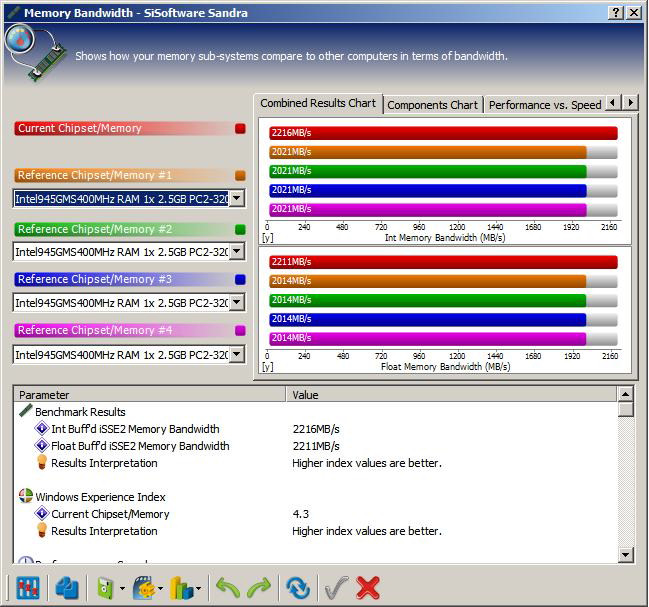Image resolution: width=649 pixels, height=607 pixels.
Task: Click the tab scroll right arrow
Action: [630, 102]
